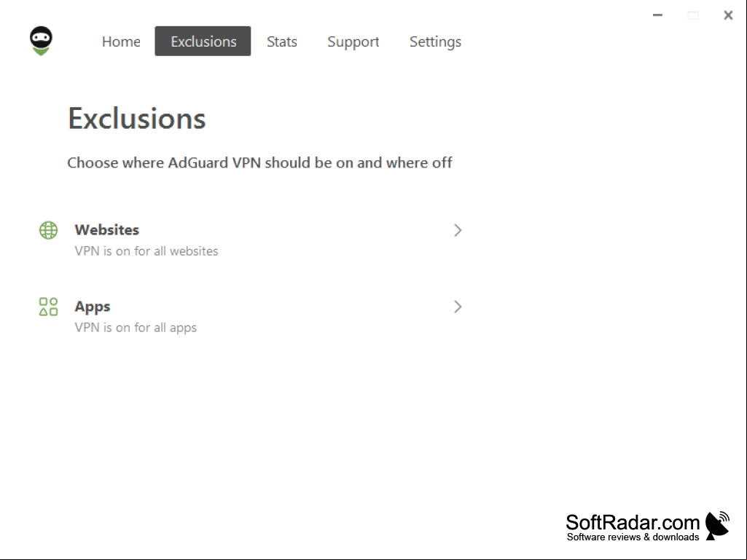Viewport: 747px width, 560px height.
Task: Click the Exclusions page heading
Action: click(137, 118)
